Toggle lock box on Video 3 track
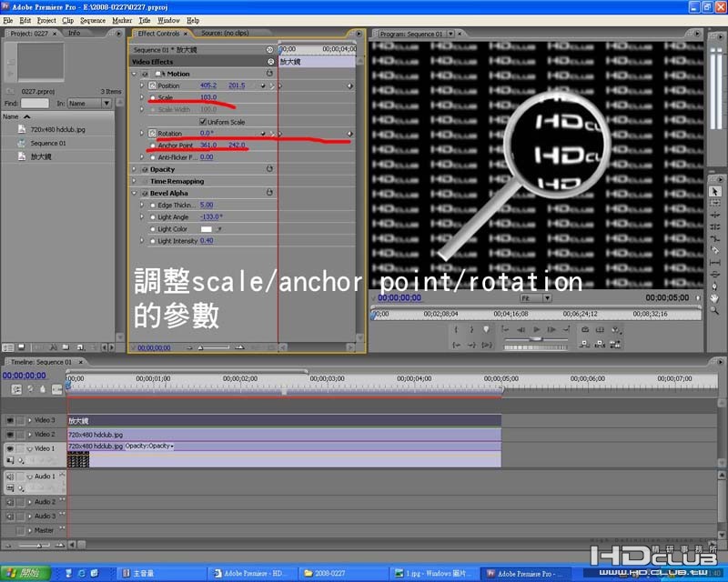728x582 pixels. pos(20,420)
